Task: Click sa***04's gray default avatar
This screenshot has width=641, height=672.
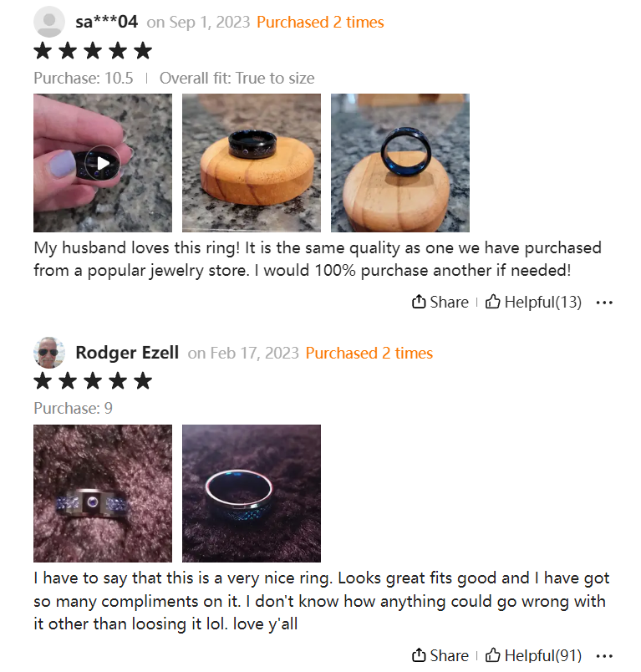Action: [x=49, y=22]
